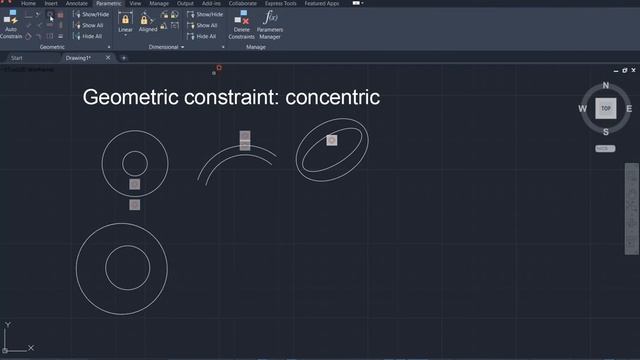The image size is (640, 360).
Task: Select the Drawing1 file tab
Action: click(78, 58)
